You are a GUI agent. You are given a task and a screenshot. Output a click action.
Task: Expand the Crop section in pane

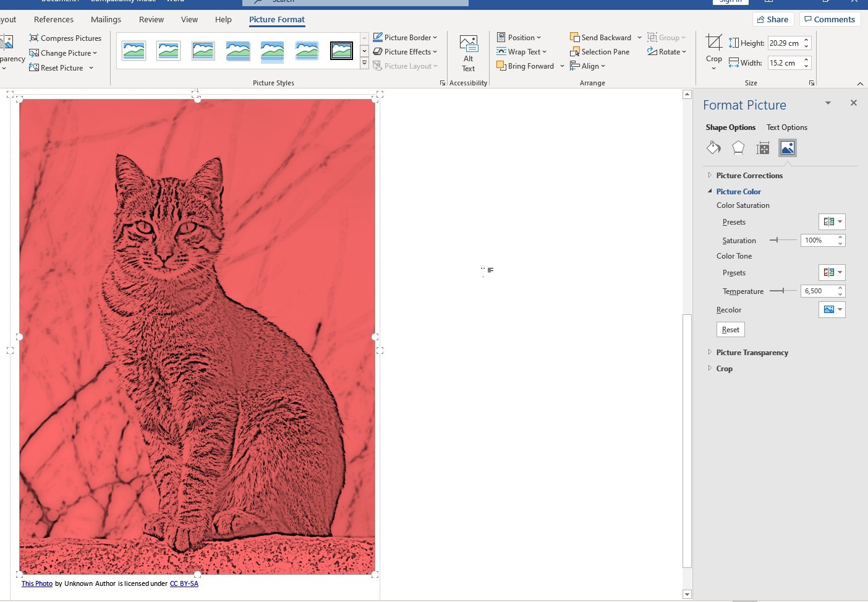click(710, 368)
